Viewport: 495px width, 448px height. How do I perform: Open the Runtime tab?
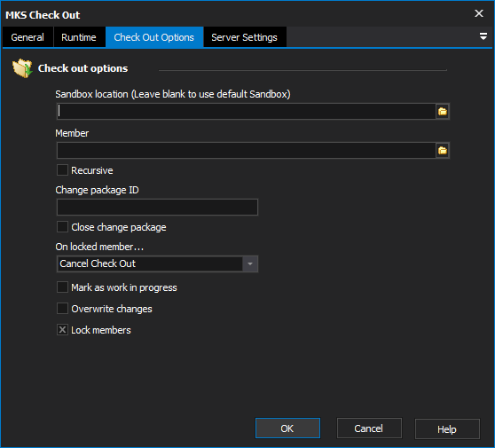[x=79, y=37]
